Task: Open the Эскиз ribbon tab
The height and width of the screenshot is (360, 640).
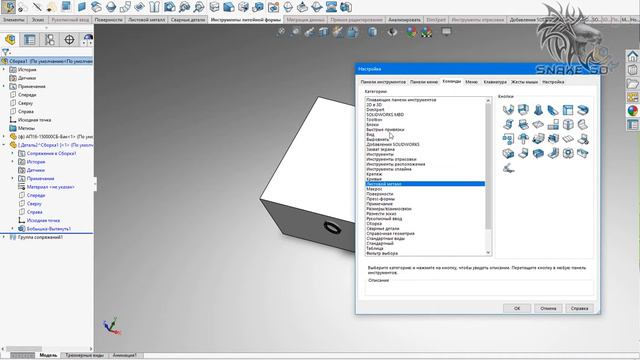Action: [38, 20]
